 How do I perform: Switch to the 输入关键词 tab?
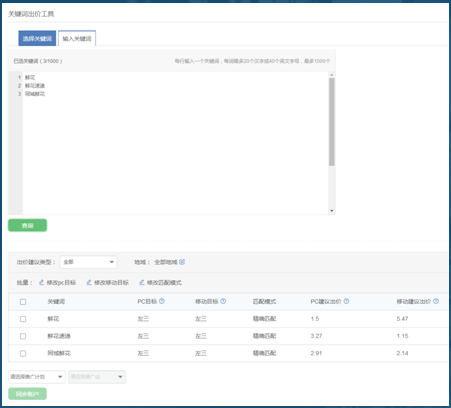[77, 38]
